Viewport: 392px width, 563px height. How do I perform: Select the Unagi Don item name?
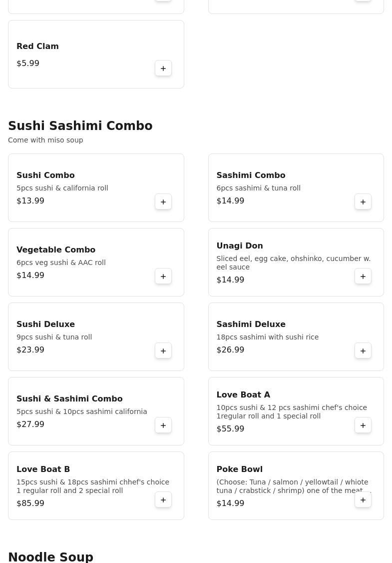[239, 245]
